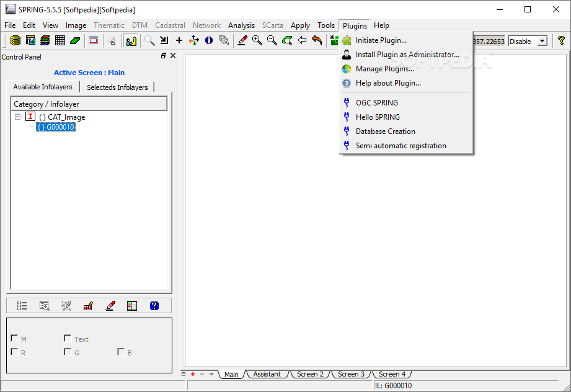
Task: Switch to Available Infolayers tab
Action: point(43,87)
